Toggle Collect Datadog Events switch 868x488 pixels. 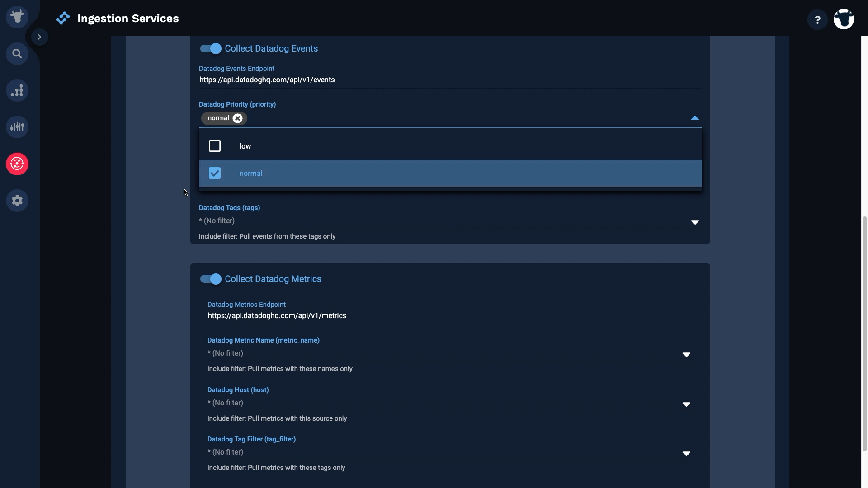211,49
